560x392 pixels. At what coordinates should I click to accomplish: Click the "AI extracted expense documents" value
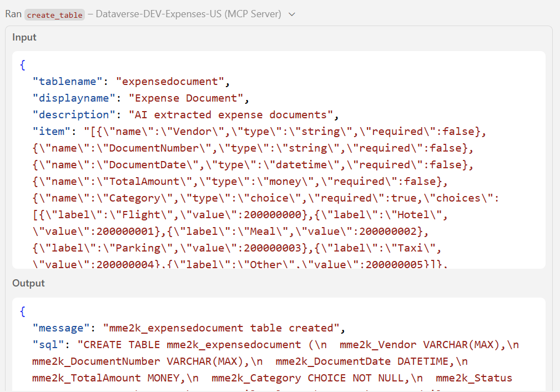tap(231, 115)
